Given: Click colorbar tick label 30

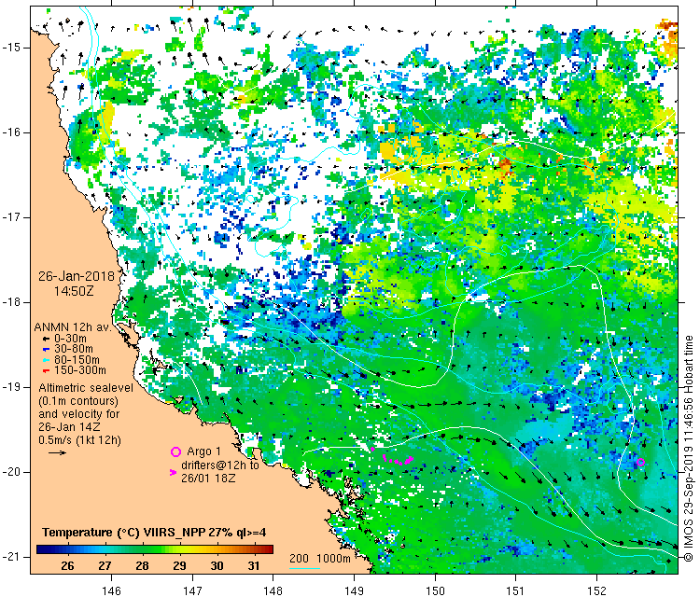Looking at the screenshot, I should point(217,566).
